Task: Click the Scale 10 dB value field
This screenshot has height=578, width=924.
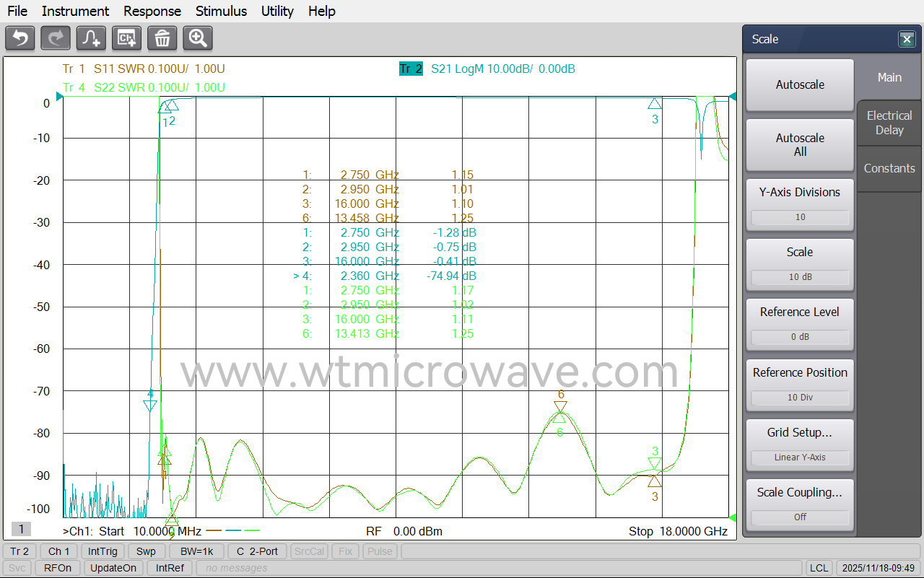Action: [800, 277]
